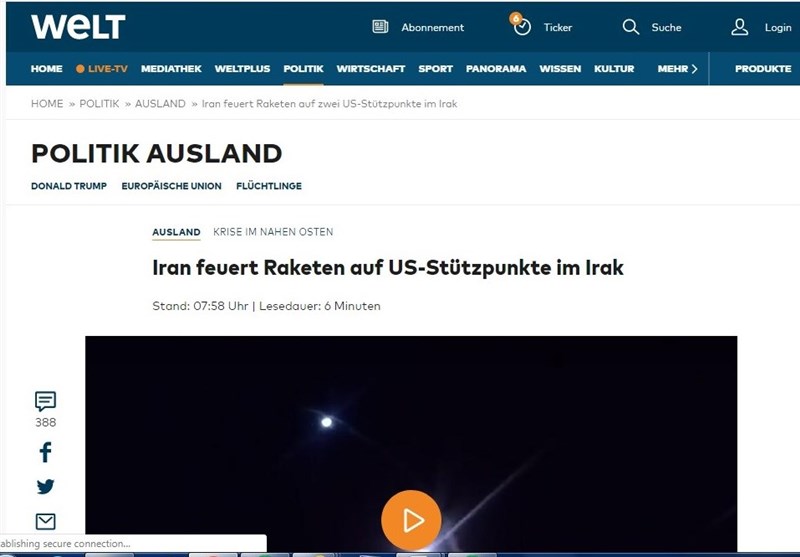Click the 388 comments count
Screen dimensions: 800x557
(45, 422)
